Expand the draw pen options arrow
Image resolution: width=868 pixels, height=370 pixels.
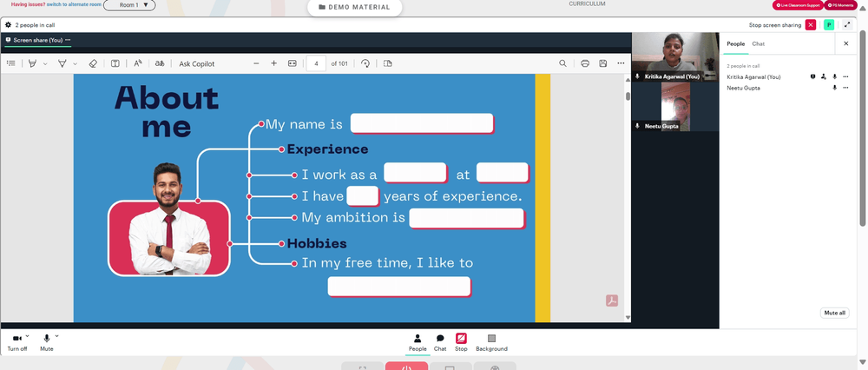(76, 63)
